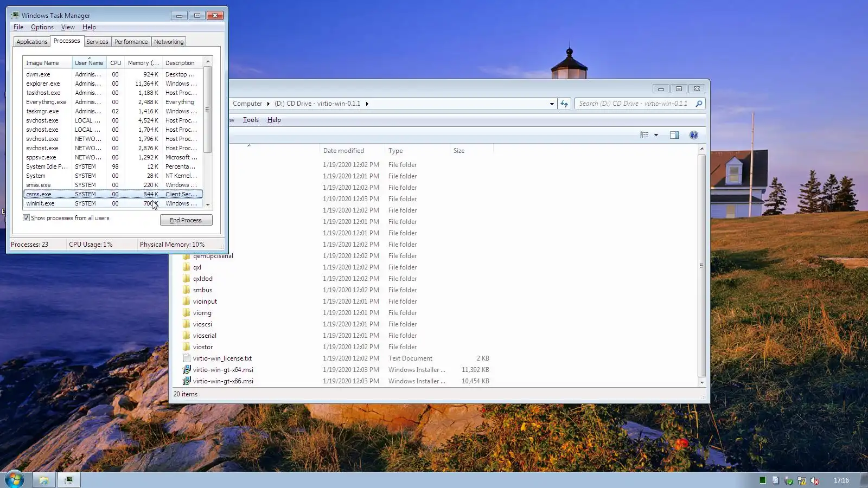Viewport: 868px width, 488px height.
Task: Click the Task Manager taskbar icon
Action: (x=69, y=480)
